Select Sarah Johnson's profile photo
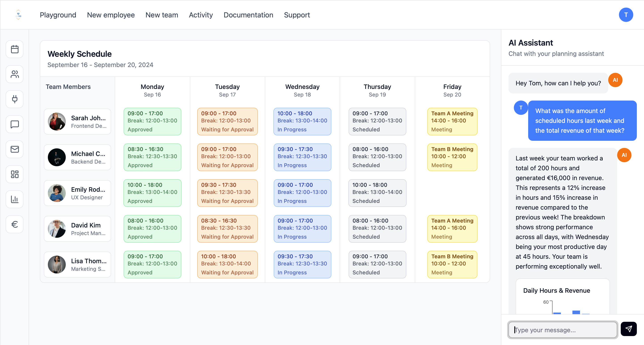The width and height of the screenshot is (644, 345). pos(57,122)
